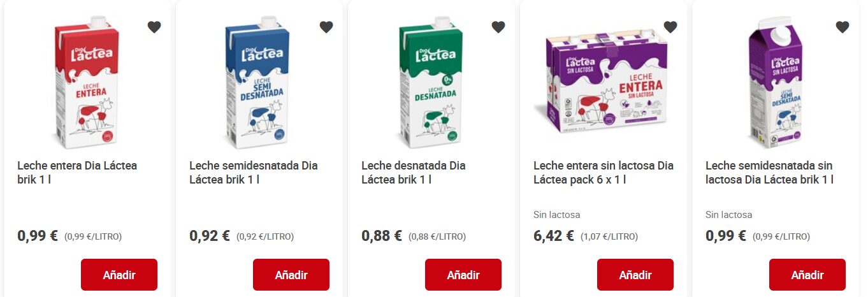Save Leche entera sin lactosa pack to favorites
Image resolution: width=868 pixels, height=297 pixels.
tap(670, 27)
